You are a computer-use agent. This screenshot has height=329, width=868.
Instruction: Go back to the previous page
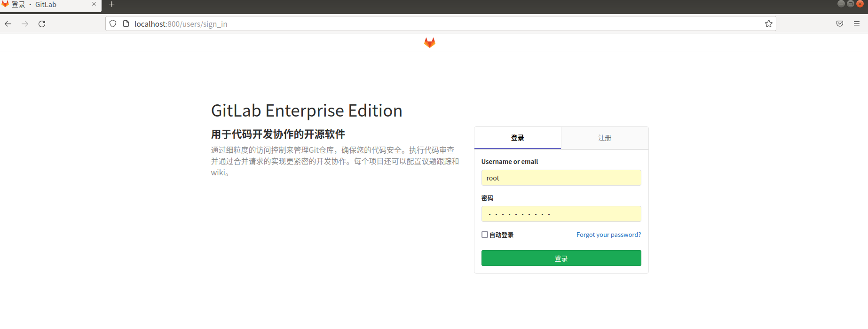(8, 24)
